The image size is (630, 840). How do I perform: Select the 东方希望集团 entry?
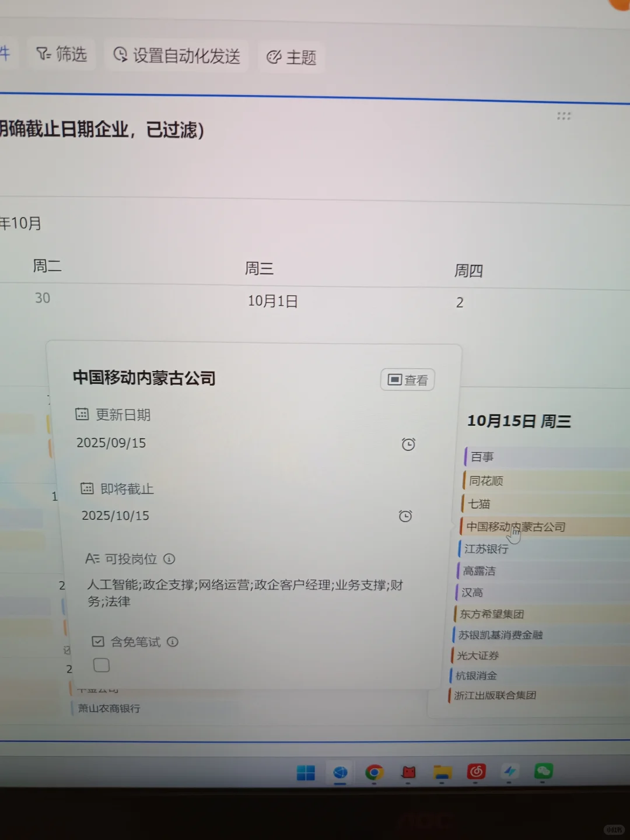click(x=540, y=614)
